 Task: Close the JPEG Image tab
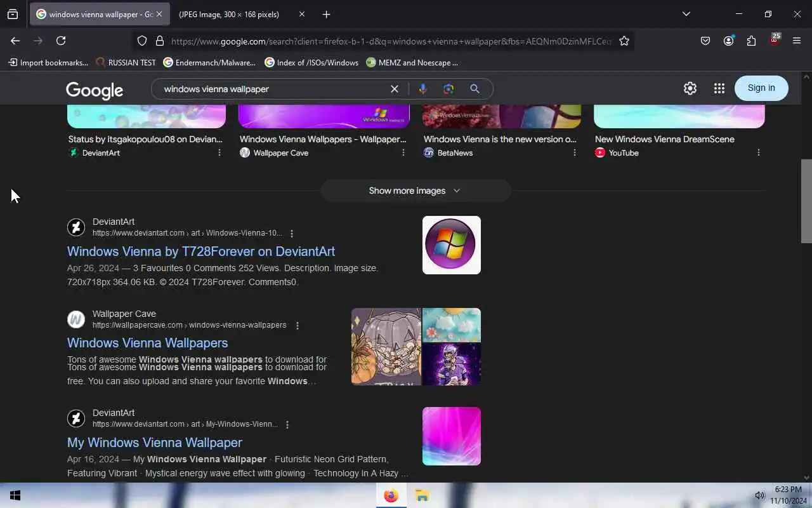[302, 14]
